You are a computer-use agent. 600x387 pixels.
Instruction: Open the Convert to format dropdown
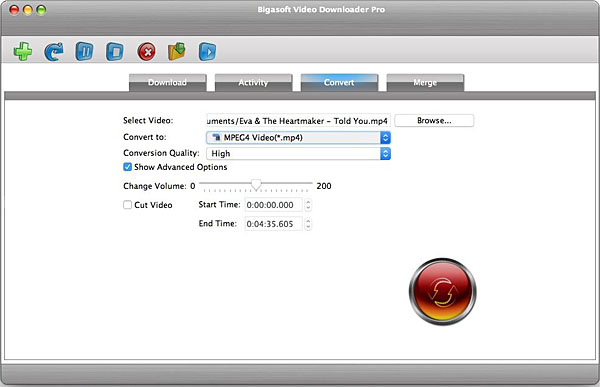[298, 137]
